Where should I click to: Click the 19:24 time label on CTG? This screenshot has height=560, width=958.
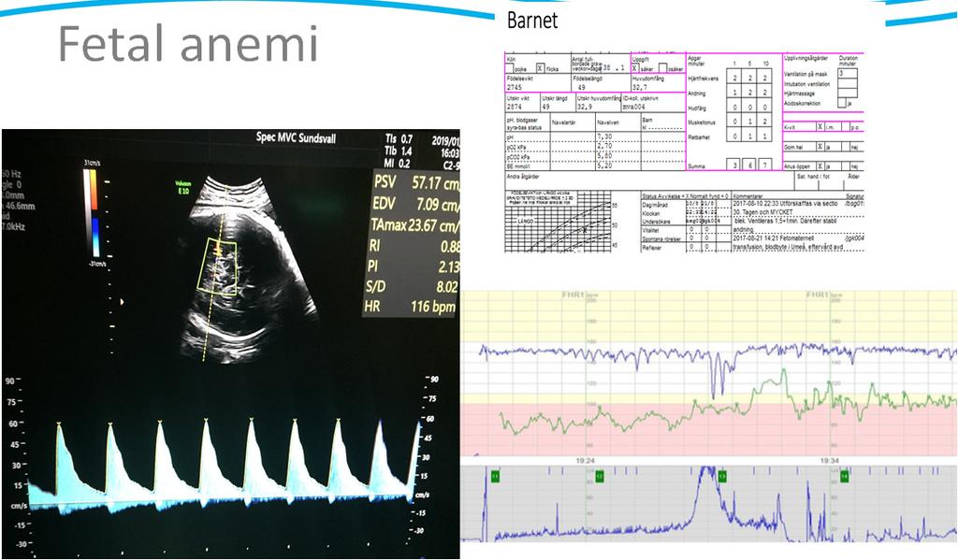click(x=585, y=461)
